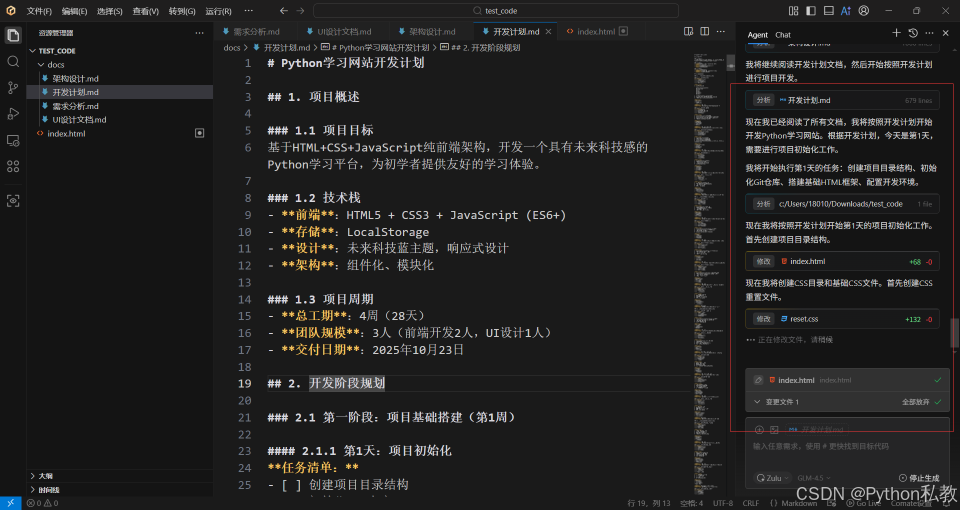Toggle the bottom panel layout icon
This screenshot has width=960, height=510.
(x=828, y=10)
